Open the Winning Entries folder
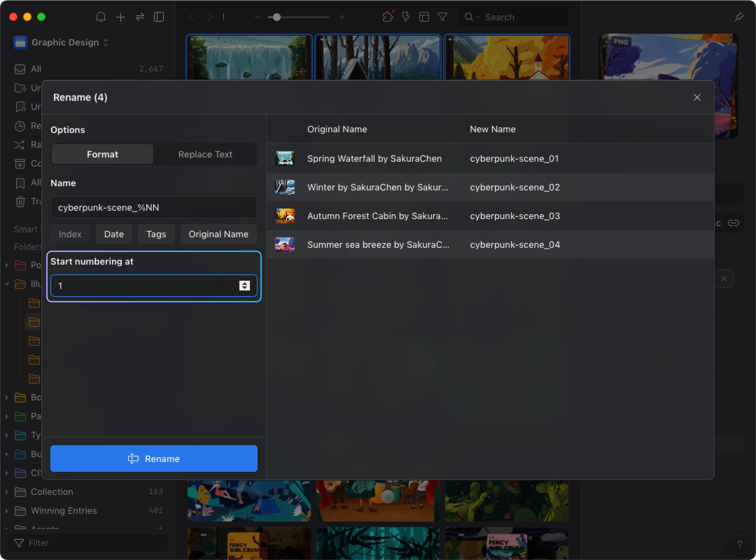 pyautogui.click(x=88, y=511)
